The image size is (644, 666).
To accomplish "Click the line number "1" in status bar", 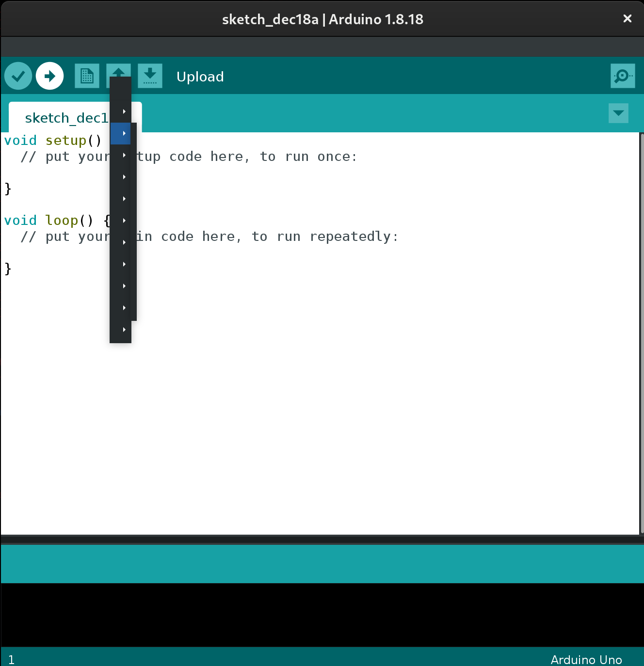I will pyautogui.click(x=12, y=660).
